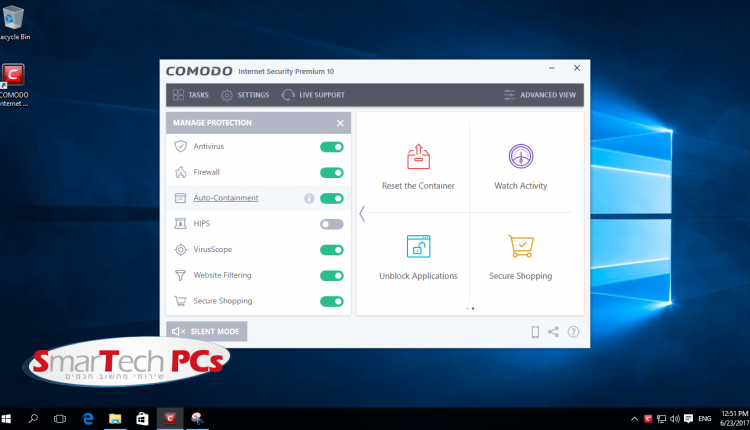Image resolution: width=750 pixels, height=430 pixels.
Task: Toggle Website Filtering switch
Action: (x=331, y=276)
